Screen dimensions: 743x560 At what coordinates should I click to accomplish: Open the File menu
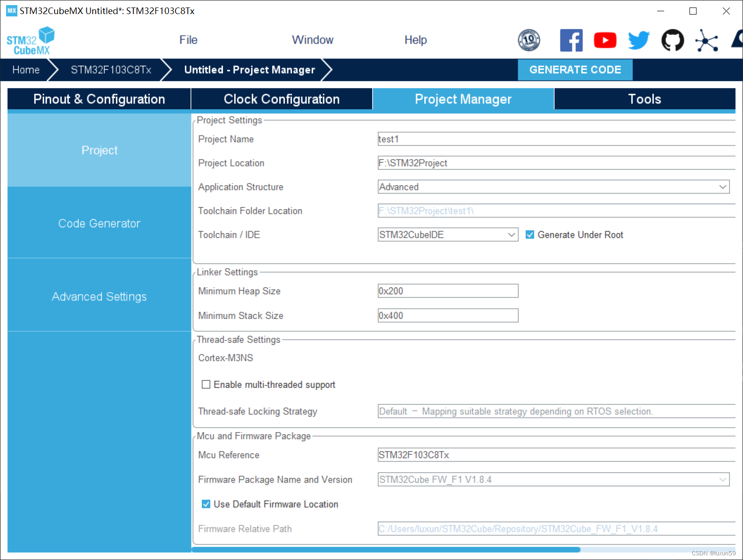click(x=188, y=40)
